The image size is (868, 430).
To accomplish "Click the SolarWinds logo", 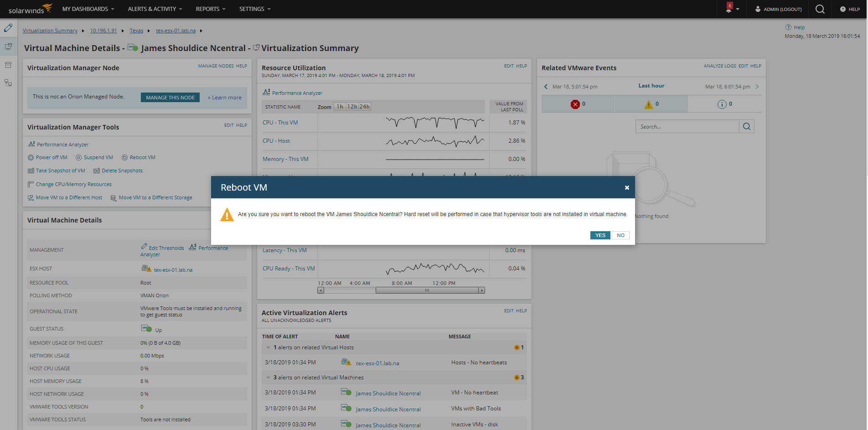I will [30, 9].
